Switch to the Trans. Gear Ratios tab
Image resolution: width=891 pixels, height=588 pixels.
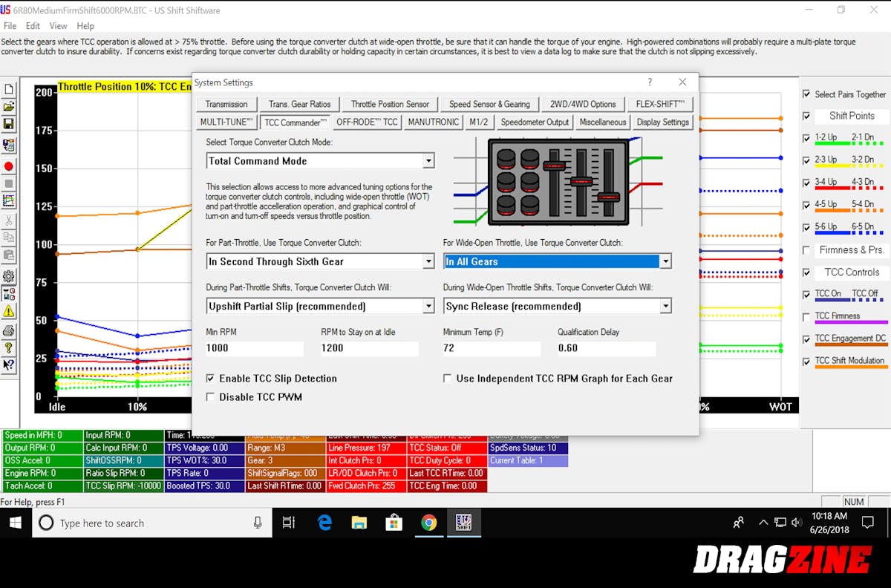pos(300,104)
